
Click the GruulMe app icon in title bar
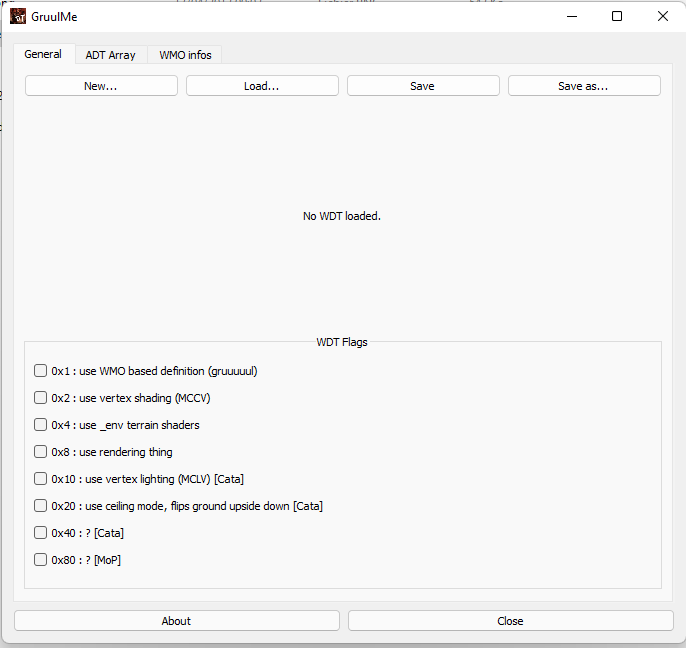[18, 16]
